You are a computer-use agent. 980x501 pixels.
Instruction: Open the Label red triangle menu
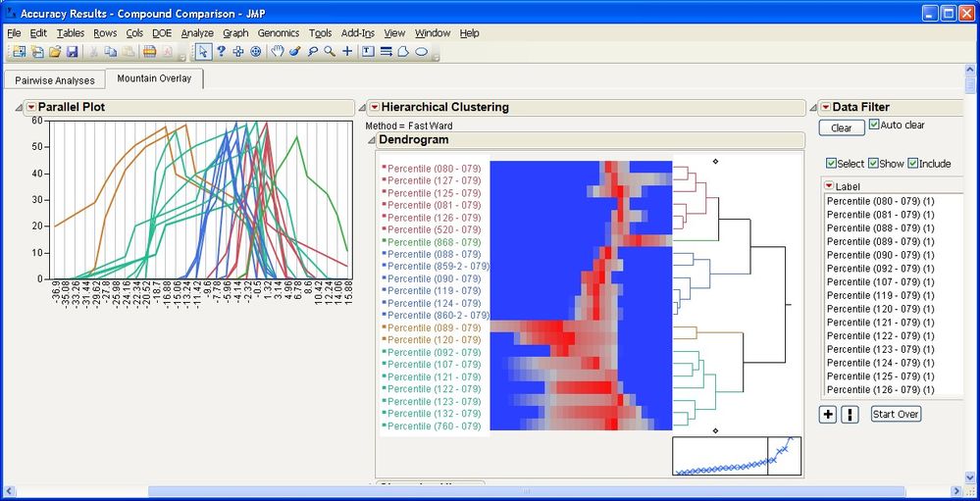coord(829,185)
